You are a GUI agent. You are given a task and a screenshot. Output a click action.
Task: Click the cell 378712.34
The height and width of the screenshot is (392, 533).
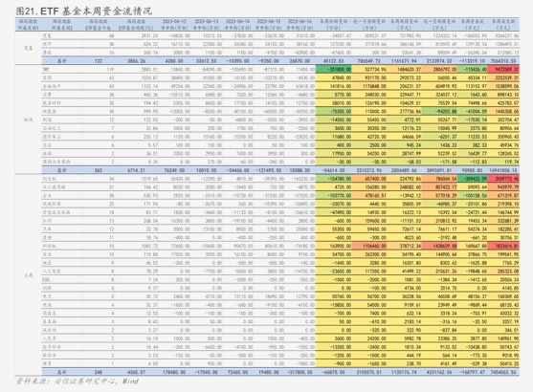pyautogui.click(x=405, y=246)
